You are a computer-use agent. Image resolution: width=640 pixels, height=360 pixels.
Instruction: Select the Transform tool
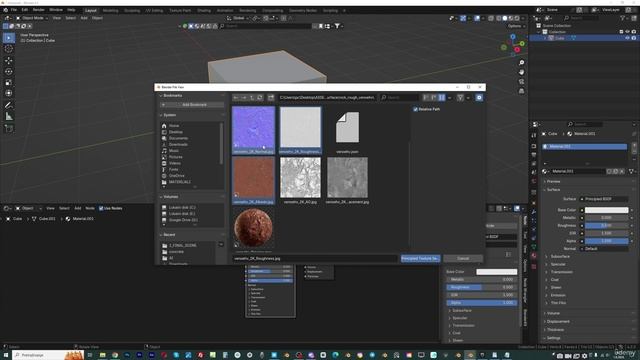click(x=9, y=93)
